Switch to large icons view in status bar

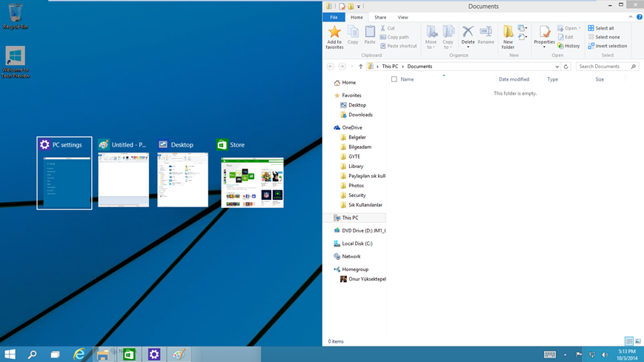click(638, 341)
